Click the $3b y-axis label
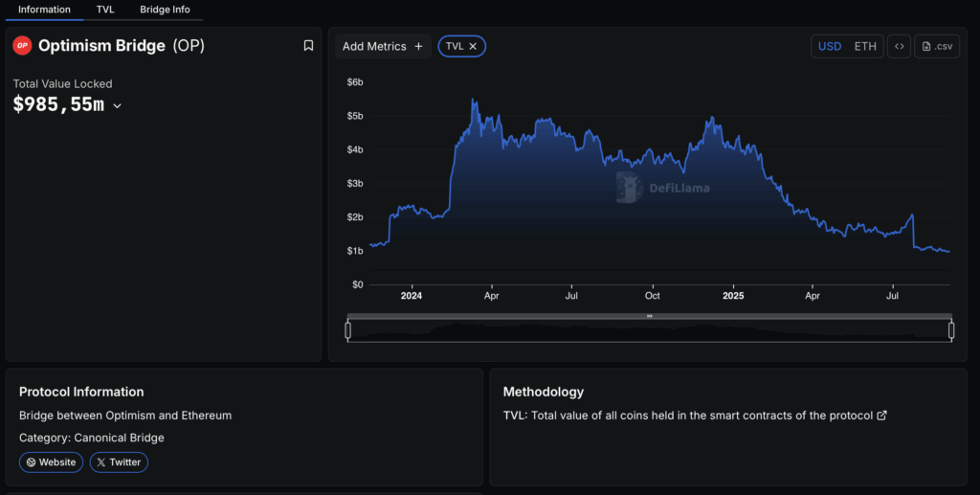Screen dimensions: 980x495 click(355, 184)
